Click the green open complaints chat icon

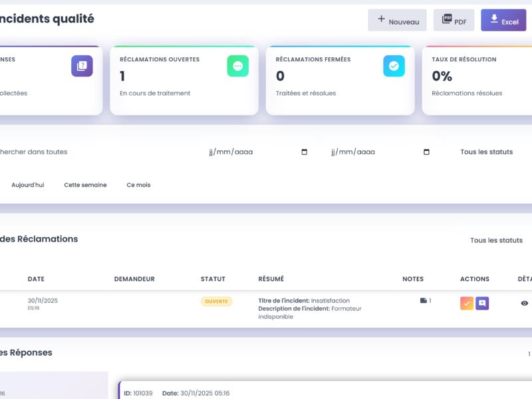tap(237, 66)
